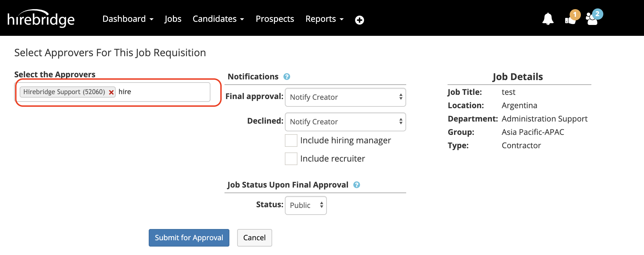Click the help icon next to Notifications
This screenshot has height=255, width=644.
click(x=287, y=77)
